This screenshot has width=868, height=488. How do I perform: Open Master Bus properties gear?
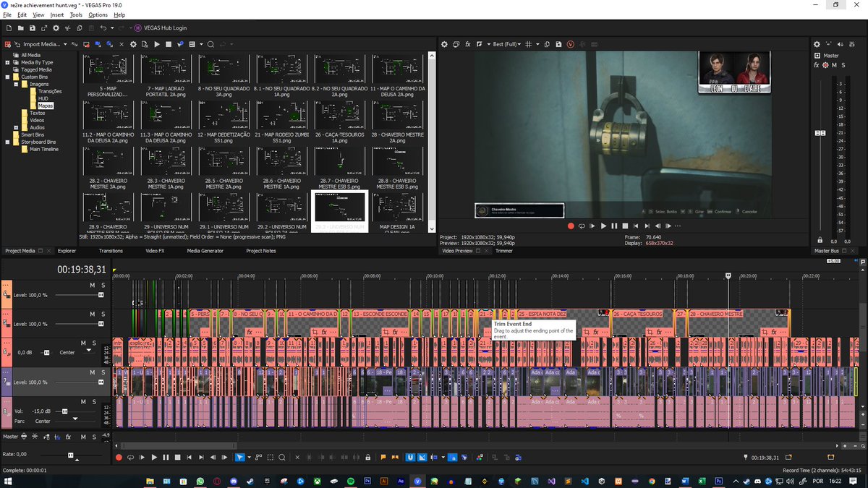pyautogui.click(x=817, y=44)
